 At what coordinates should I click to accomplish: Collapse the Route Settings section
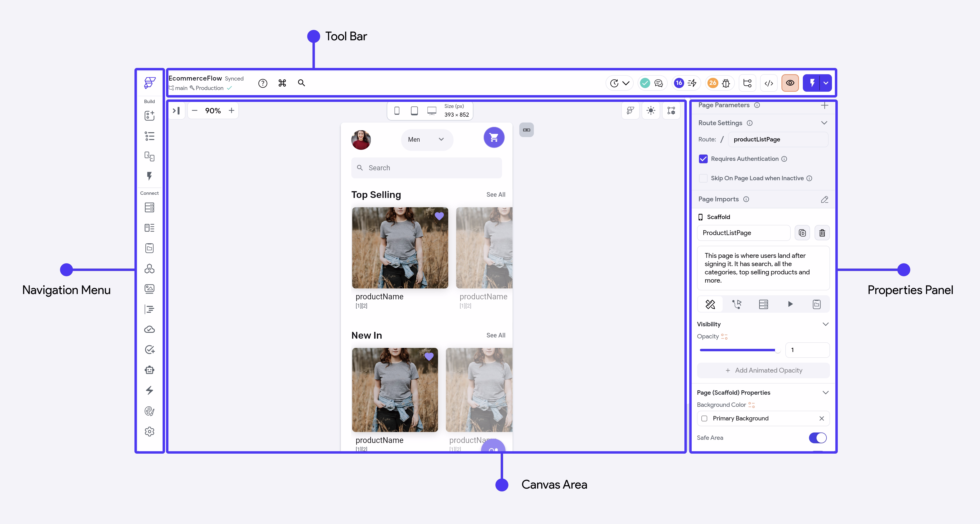(x=824, y=123)
